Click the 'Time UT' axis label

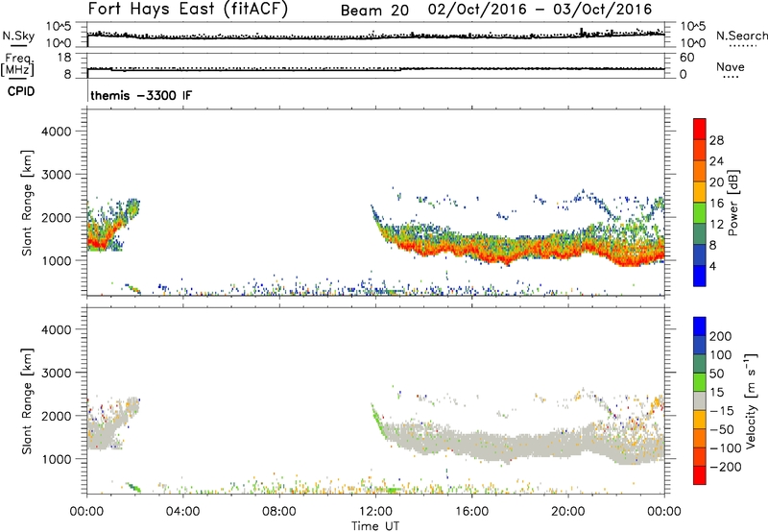coord(375,525)
